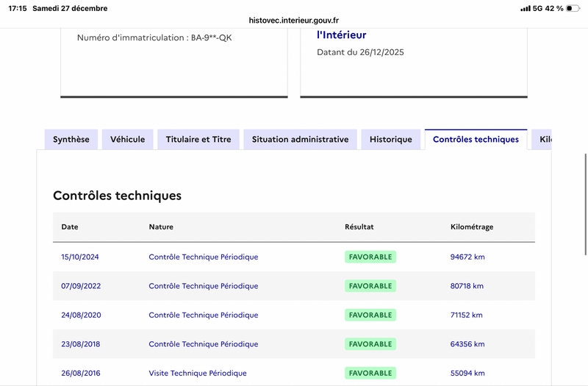Click the 64356 km mileage value
This screenshot has width=588, height=386.
[x=467, y=344]
